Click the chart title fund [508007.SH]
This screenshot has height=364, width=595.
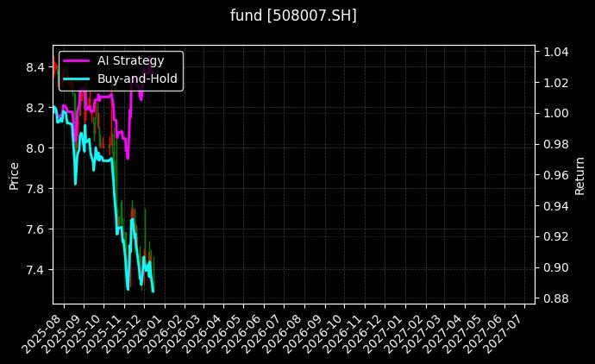point(293,16)
